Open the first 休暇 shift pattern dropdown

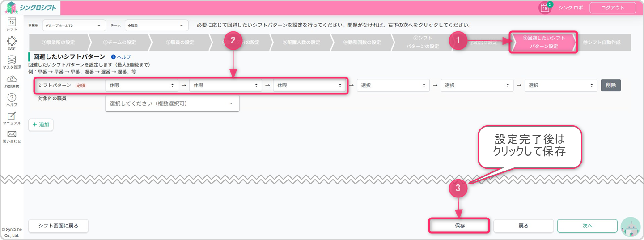click(x=141, y=85)
